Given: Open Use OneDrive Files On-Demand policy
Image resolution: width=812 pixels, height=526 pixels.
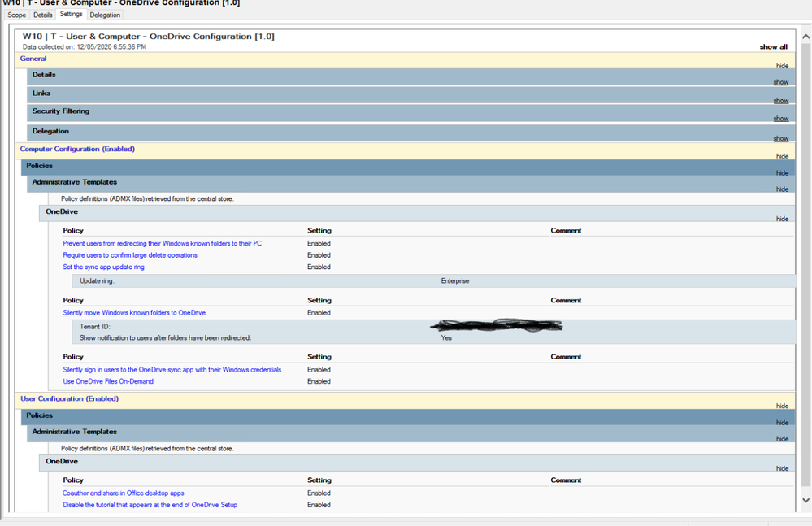Looking at the screenshot, I should (x=108, y=381).
